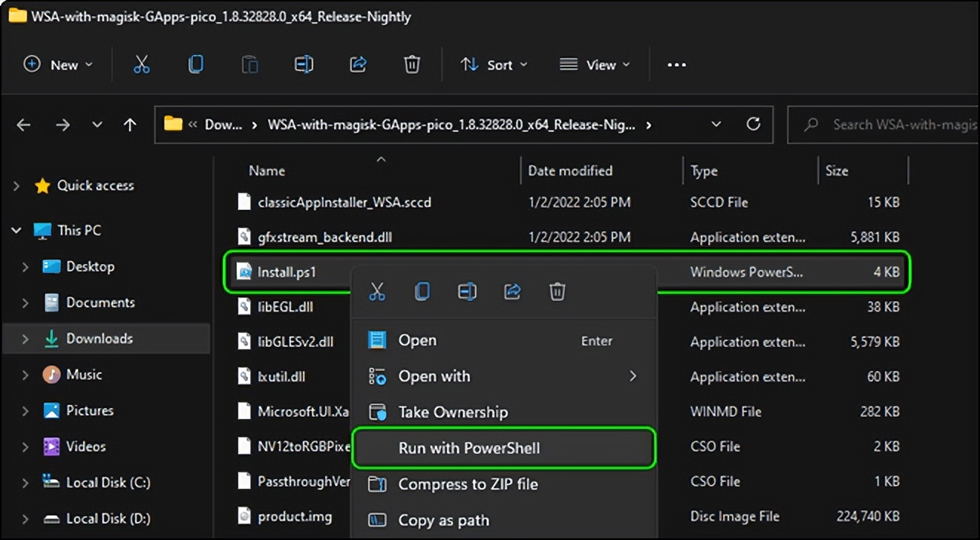The width and height of the screenshot is (980, 540).
Task: Open the Sort dropdown menu
Action: [x=494, y=65]
